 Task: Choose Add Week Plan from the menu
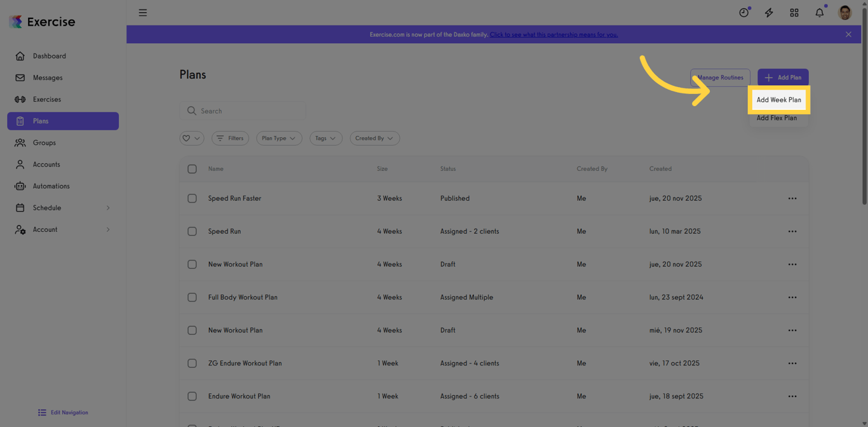(778, 100)
